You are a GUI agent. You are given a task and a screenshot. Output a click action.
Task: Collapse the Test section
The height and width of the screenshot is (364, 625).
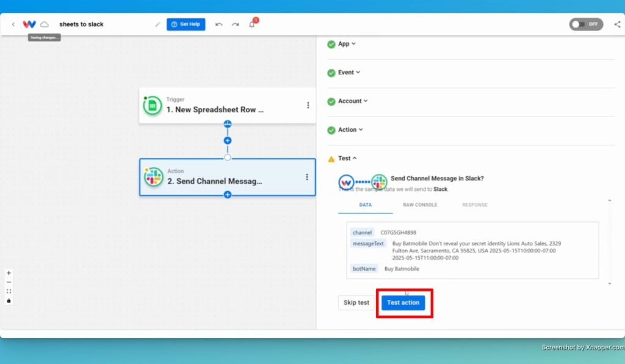347,159
